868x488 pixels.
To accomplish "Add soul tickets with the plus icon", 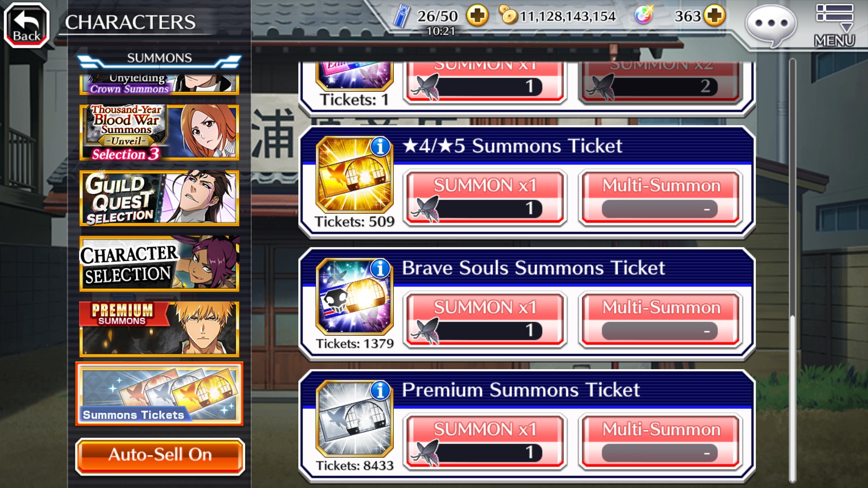I will [x=477, y=16].
